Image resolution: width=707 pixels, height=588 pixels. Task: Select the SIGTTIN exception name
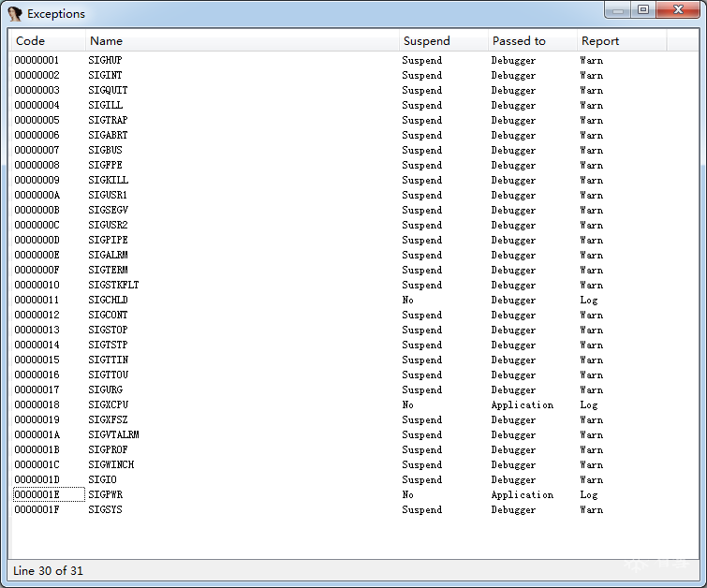point(109,360)
